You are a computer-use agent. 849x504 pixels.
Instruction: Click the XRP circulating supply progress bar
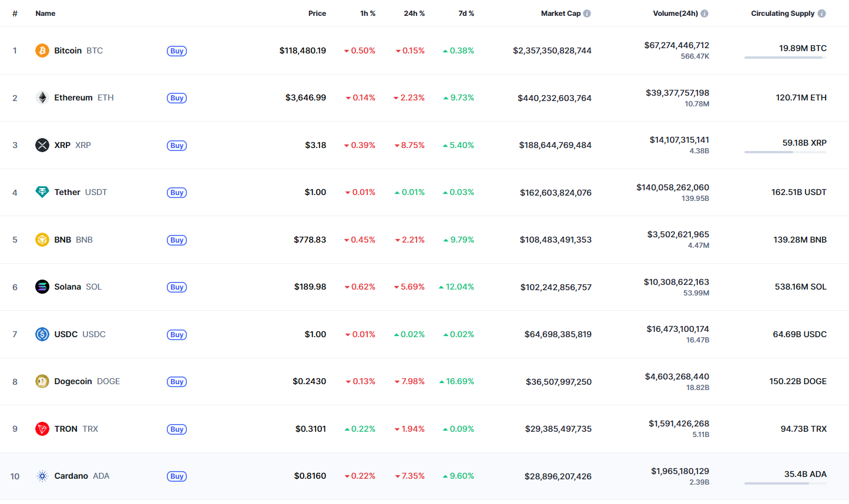[786, 152]
